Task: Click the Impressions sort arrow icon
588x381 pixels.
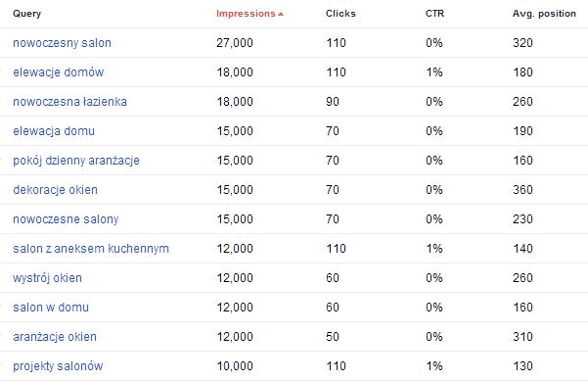Action: click(281, 15)
